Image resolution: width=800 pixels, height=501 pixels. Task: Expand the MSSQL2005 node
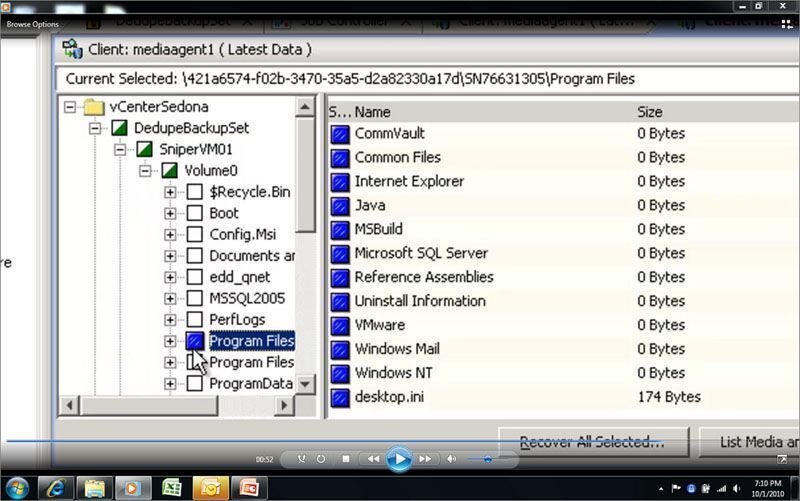coord(170,298)
